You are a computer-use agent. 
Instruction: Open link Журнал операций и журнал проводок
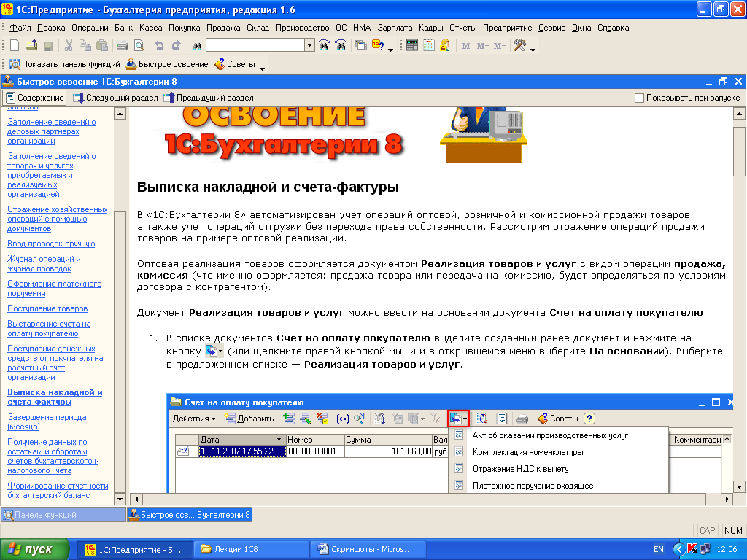[44, 264]
